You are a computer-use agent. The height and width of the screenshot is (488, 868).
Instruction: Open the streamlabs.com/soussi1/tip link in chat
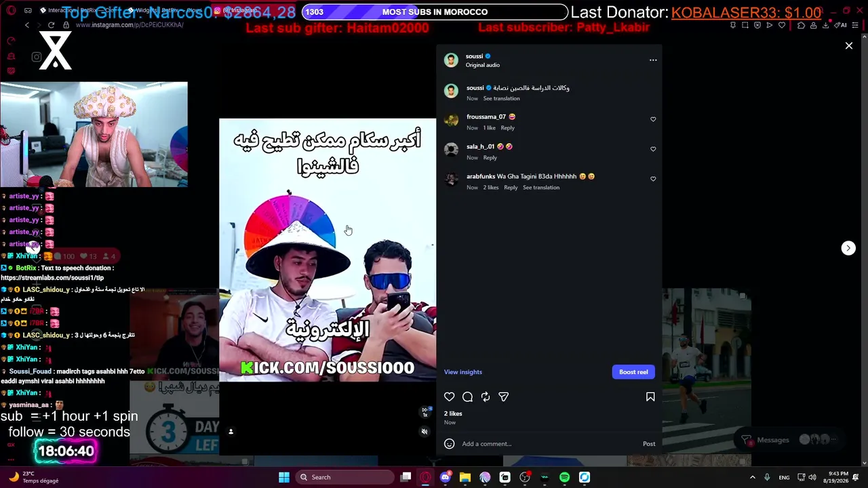pyautogui.click(x=52, y=278)
